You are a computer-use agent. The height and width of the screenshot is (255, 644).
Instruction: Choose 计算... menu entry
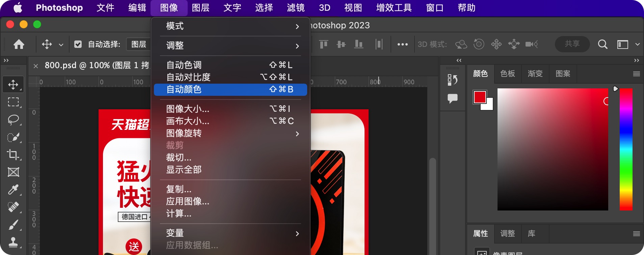pyautogui.click(x=230, y=214)
